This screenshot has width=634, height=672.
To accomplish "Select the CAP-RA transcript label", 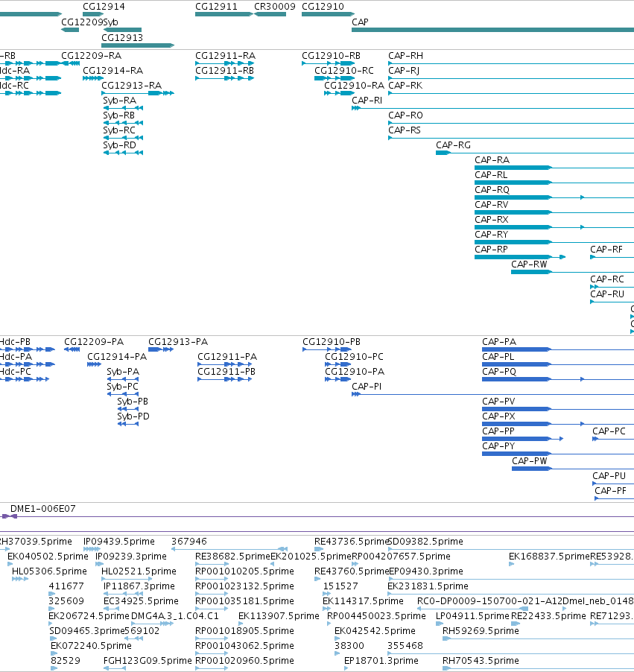I will 492,160.
